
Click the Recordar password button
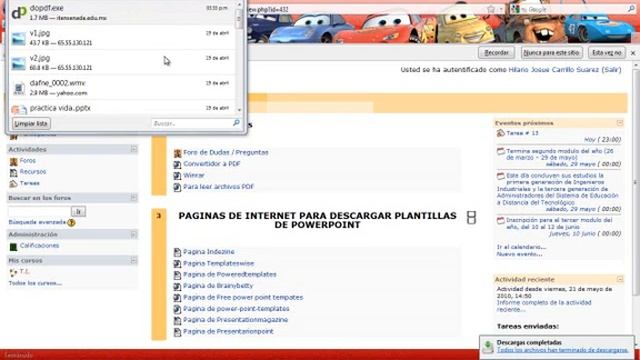click(x=496, y=53)
